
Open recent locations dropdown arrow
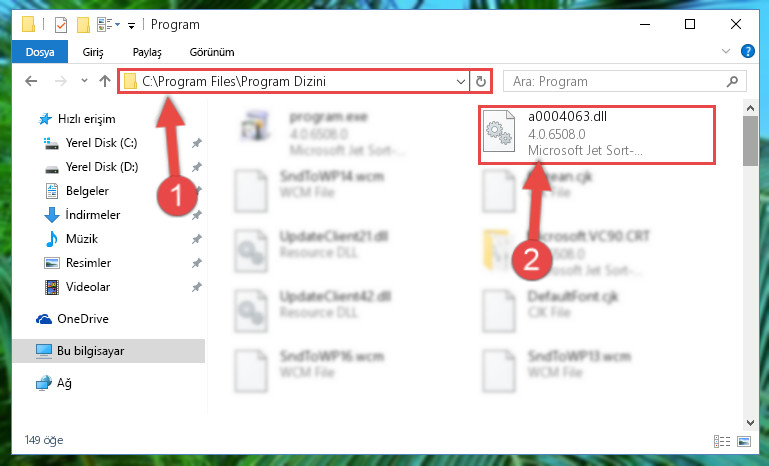click(x=84, y=81)
